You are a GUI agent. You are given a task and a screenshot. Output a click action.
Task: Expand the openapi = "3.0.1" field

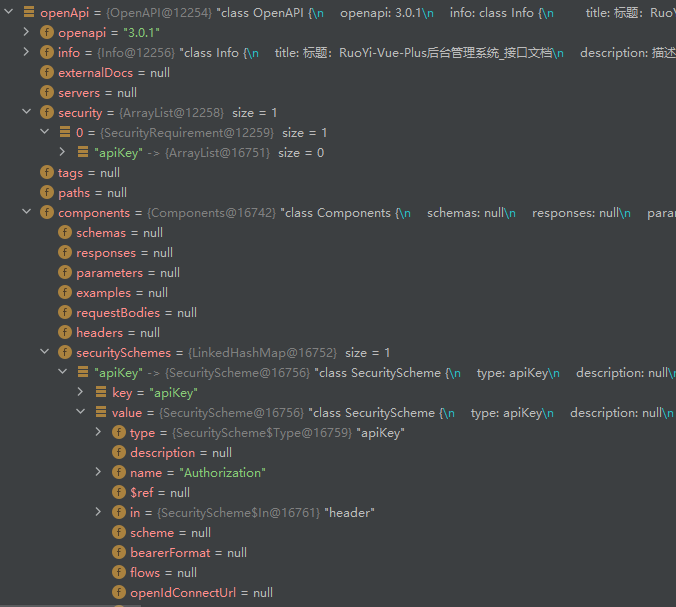tap(26, 32)
